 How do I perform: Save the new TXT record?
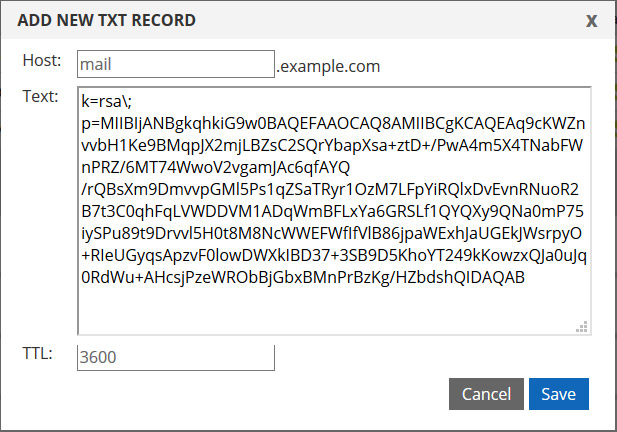tap(558, 394)
